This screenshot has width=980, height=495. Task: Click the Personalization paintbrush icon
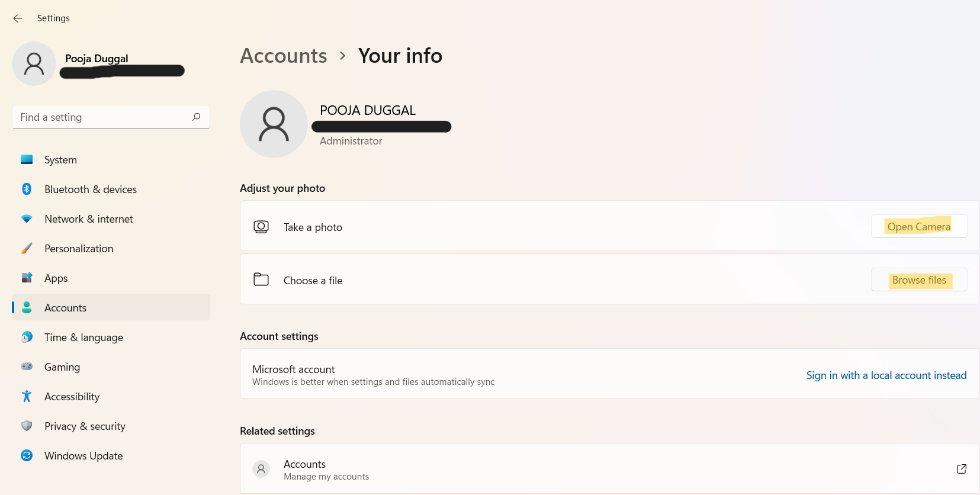27,248
